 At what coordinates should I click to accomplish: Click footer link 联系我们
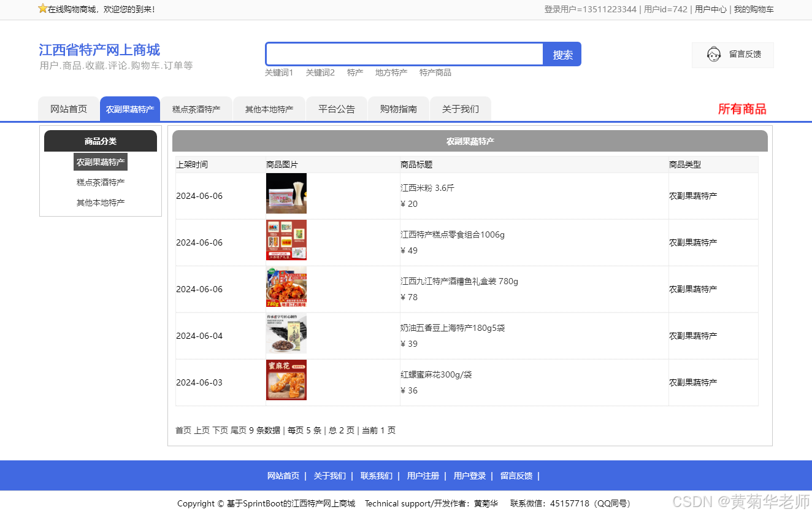pyautogui.click(x=377, y=476)
